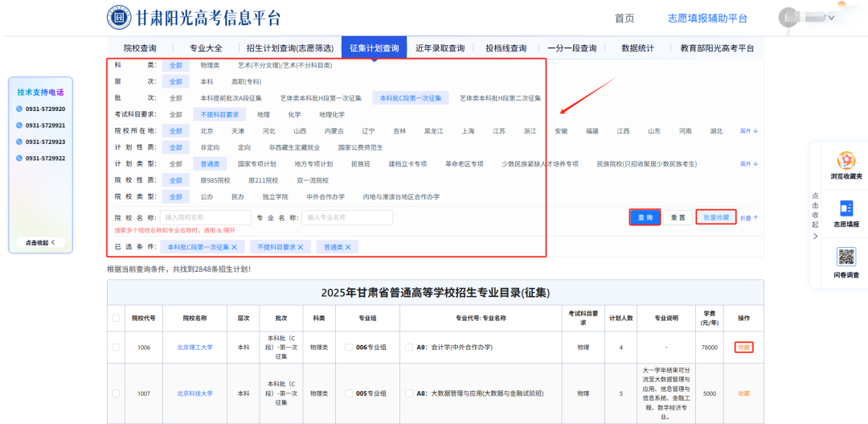Select 地理化学 subject requirement filter
The image size is (868, 424).
coord(332,115)
